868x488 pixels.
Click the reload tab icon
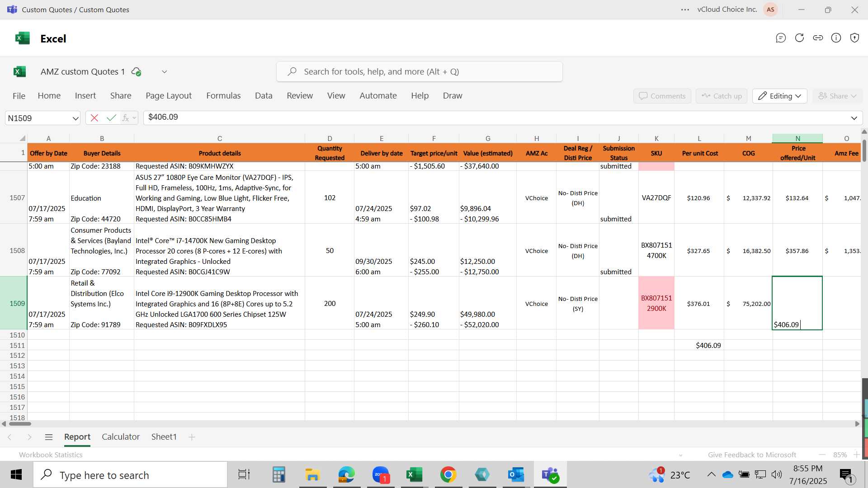799,38
